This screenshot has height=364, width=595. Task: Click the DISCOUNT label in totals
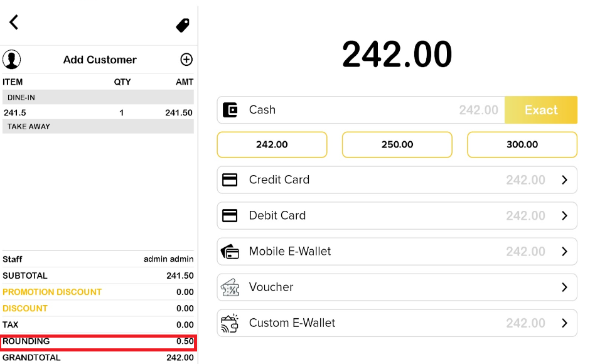(25, 308)
